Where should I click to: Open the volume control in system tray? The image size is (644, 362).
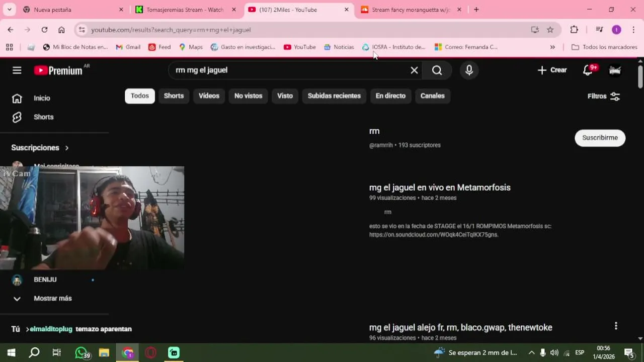click(x=554, y=352)
